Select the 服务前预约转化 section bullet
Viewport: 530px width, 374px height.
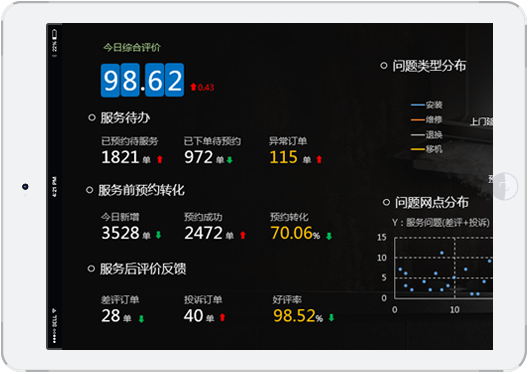point(90,190)
